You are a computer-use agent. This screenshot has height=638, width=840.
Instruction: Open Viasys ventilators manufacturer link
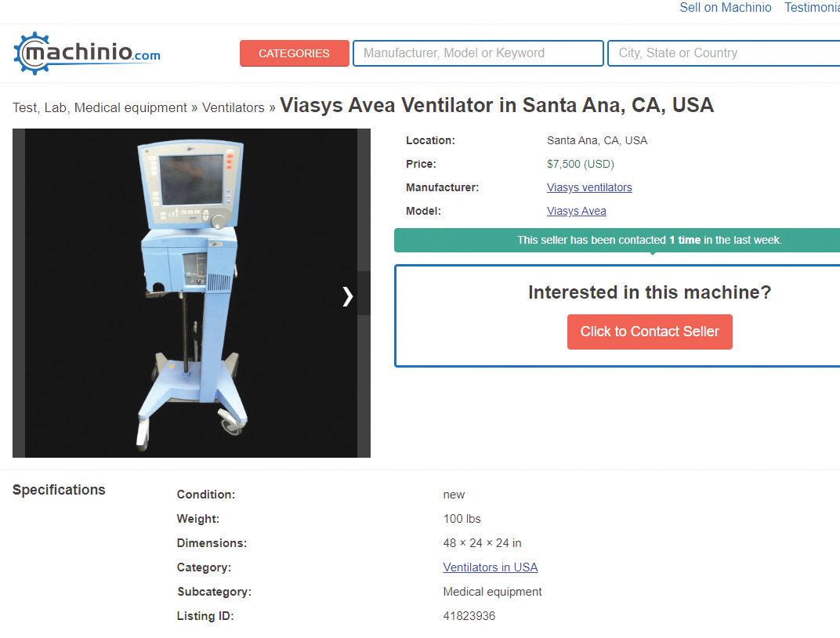(x=589, y=187)
